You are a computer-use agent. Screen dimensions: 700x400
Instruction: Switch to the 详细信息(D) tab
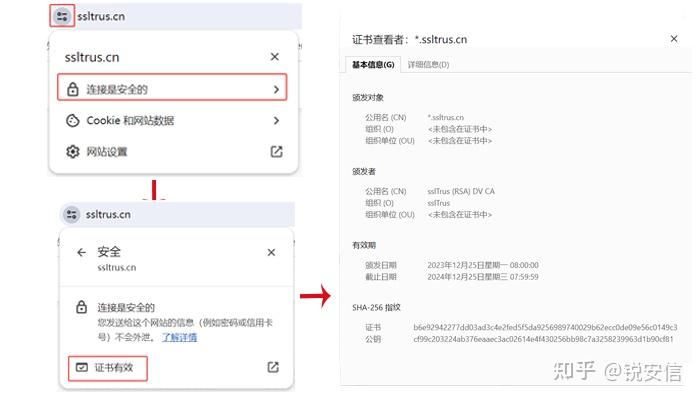428,65
